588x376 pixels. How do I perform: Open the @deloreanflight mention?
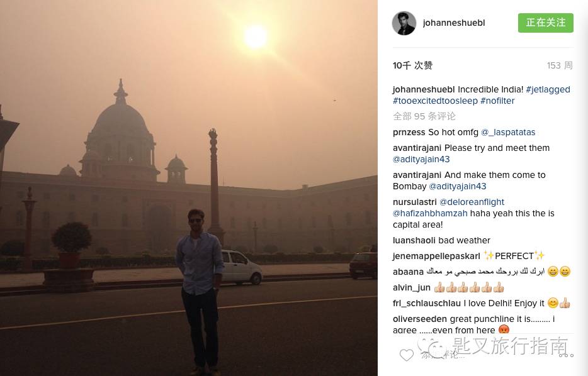click(472, 202)
